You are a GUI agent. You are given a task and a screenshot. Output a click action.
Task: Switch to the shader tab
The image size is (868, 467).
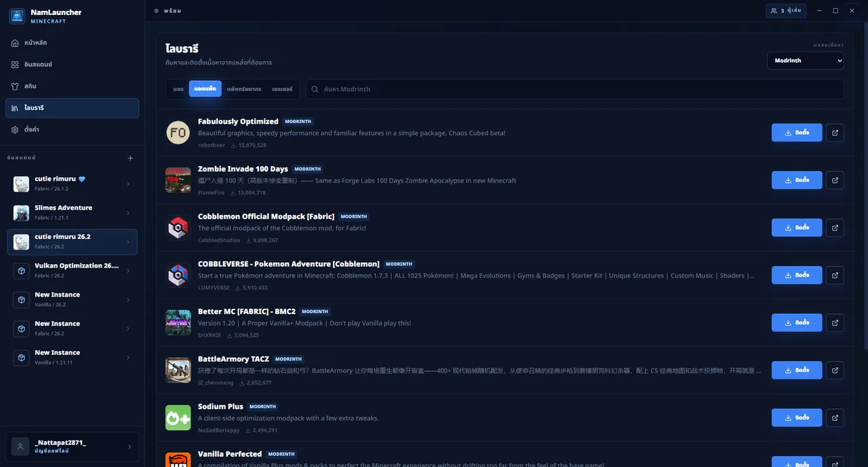pos(282,89)
